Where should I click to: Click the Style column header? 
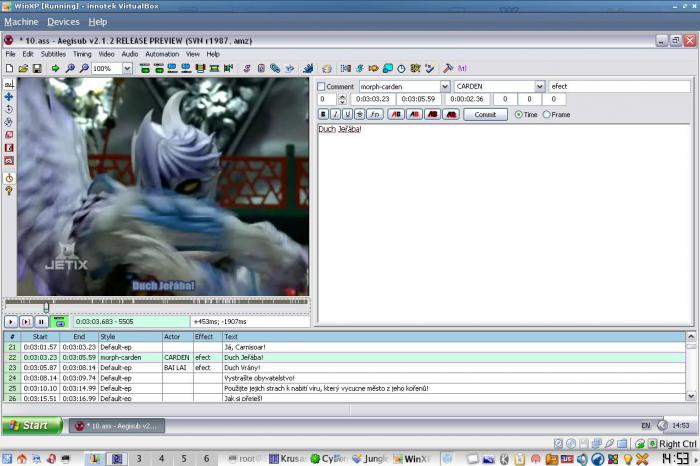pos(130,337)
